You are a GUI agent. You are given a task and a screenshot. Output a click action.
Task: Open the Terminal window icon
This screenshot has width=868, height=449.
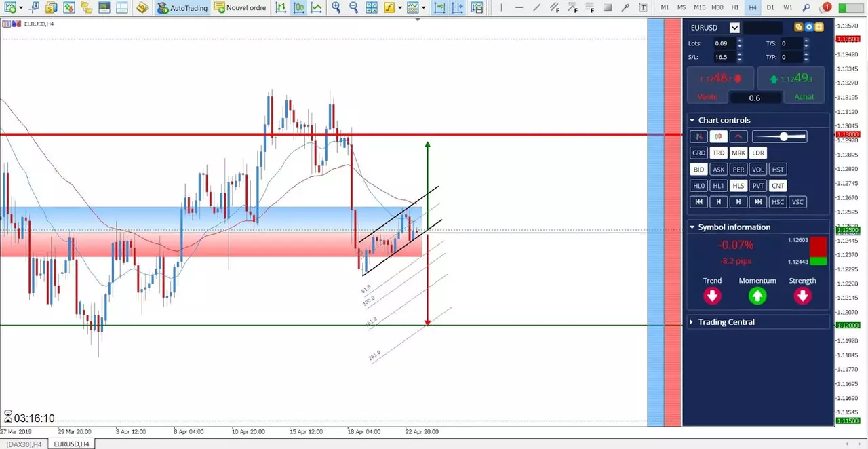(104, 7)
